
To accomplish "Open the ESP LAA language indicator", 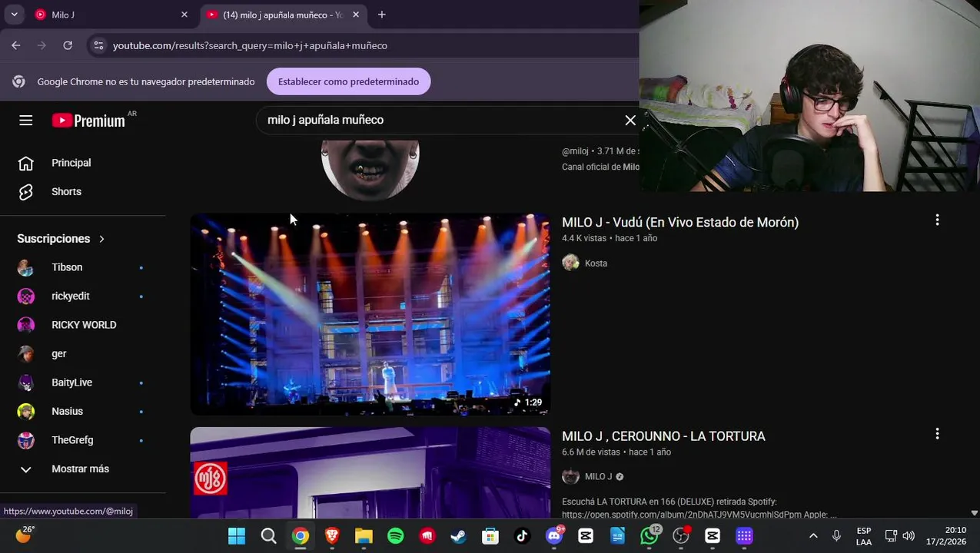I will coord(864,535).
